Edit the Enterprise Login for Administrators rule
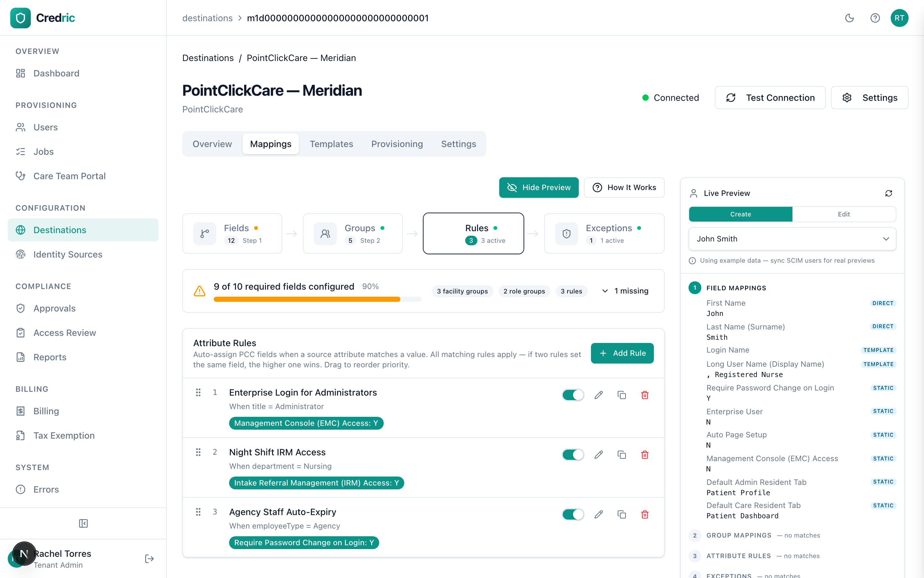Viewport: 924px width, 578px height. [x=598, y=395]
